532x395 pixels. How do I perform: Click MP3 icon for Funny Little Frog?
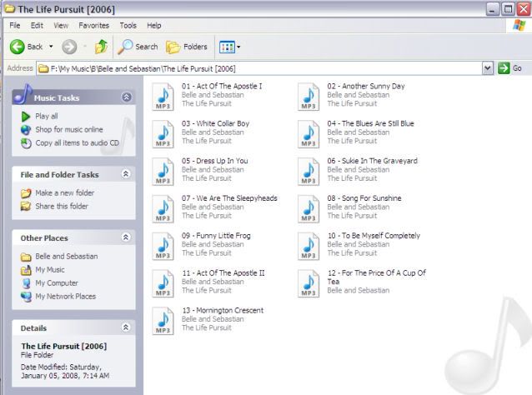coord(163,246)
